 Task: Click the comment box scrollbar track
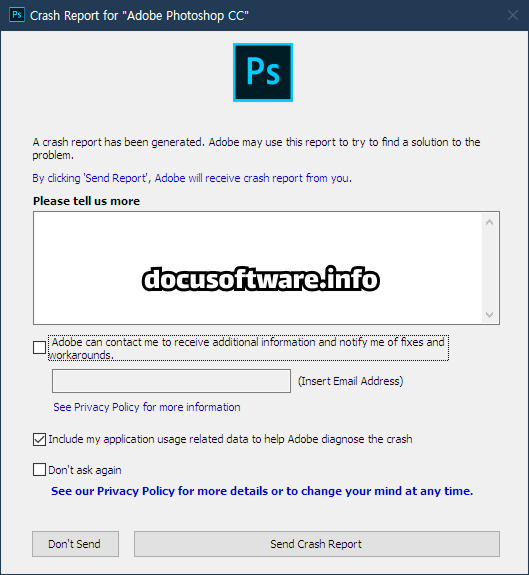[x=489, y=268]
